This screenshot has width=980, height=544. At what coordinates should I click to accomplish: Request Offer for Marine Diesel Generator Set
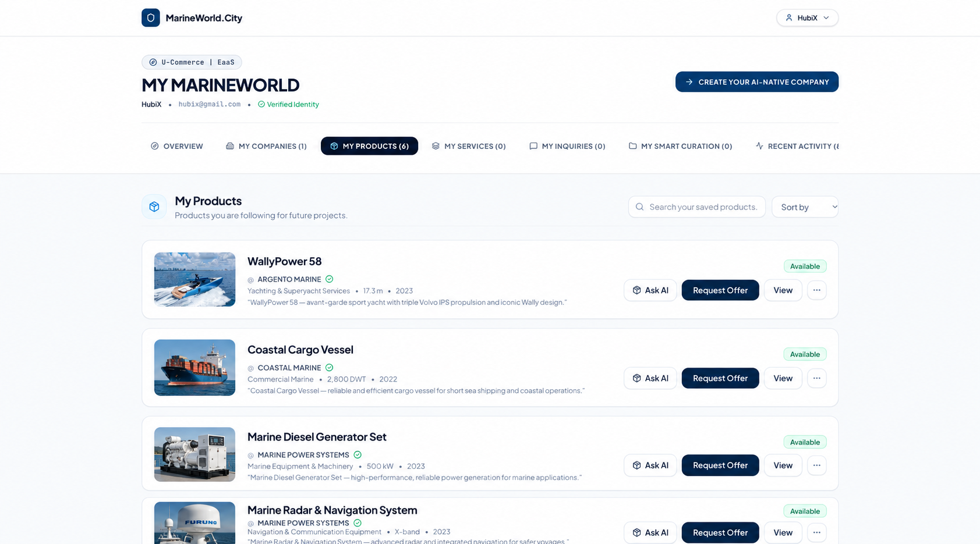point(720,465)
